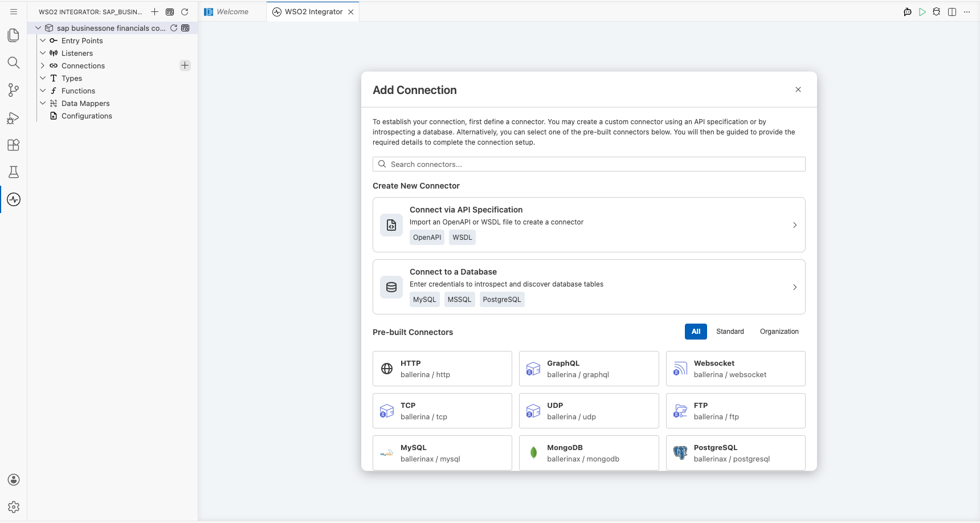980x523 pixels.
Task: Open the Accounts icon
Action: tap(14, 480)
